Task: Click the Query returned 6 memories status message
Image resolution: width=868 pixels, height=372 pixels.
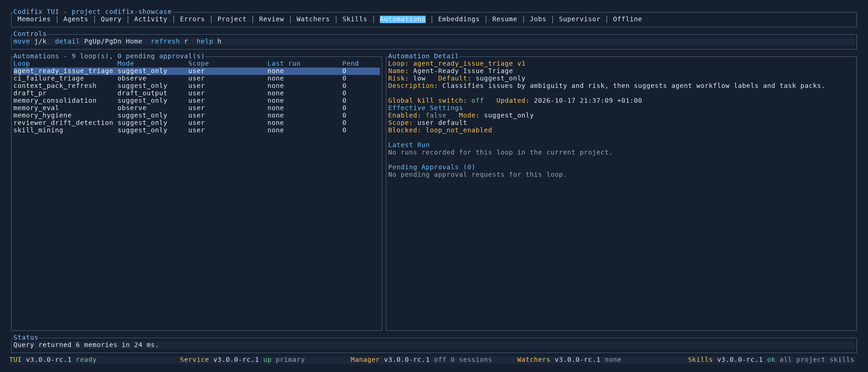Action: [x=86, y=345]
